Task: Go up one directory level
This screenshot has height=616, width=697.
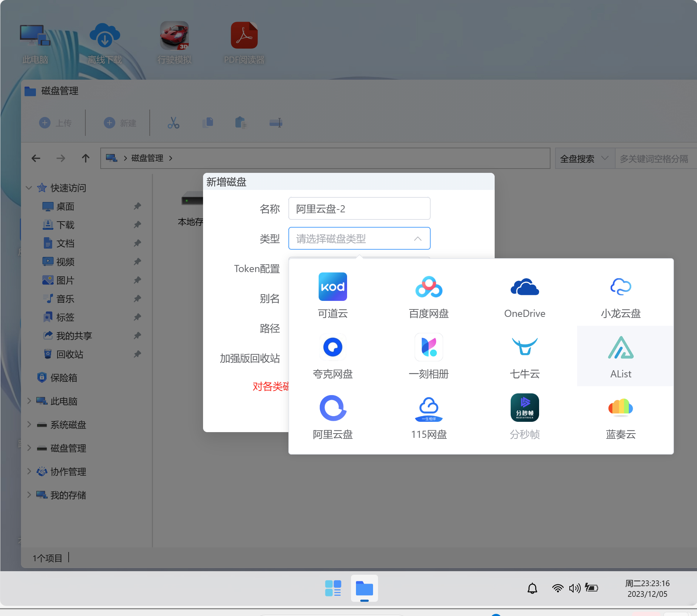Action: pos(85,158)
